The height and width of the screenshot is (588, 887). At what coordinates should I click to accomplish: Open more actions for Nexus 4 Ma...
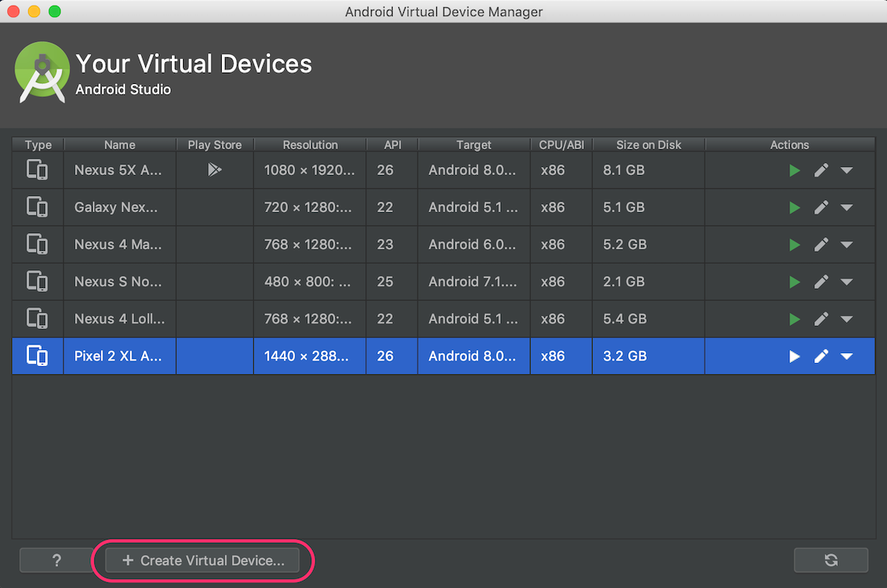click(x=846, y=245)
